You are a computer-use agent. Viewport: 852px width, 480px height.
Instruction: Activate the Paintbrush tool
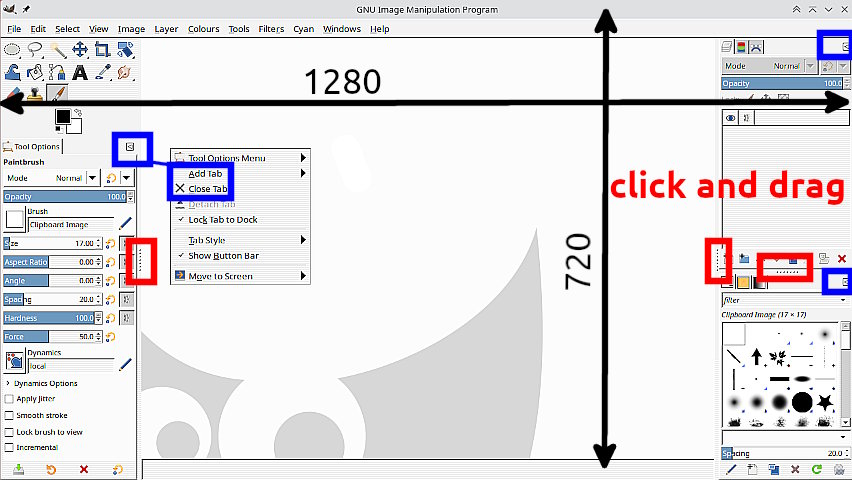point(57,93)
